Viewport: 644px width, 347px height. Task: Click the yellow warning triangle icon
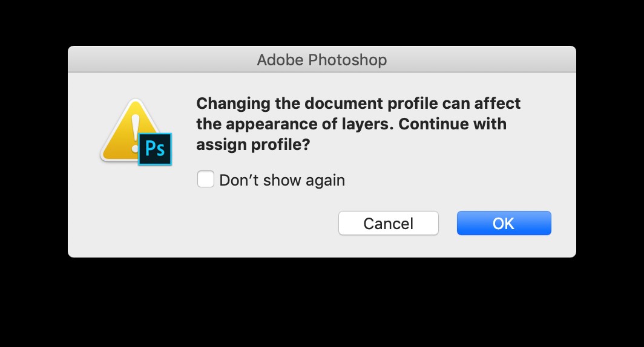click(x=131, y=129)
